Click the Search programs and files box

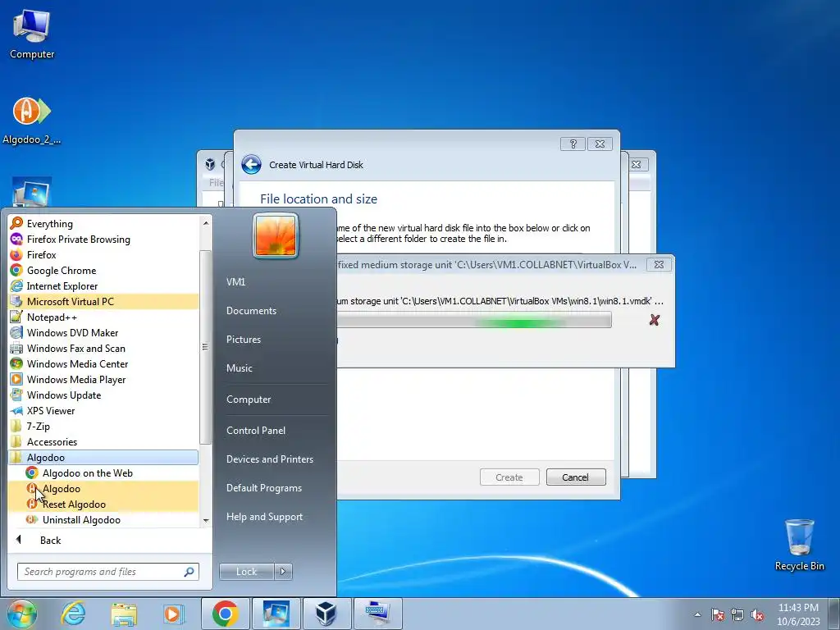(107, 572)
